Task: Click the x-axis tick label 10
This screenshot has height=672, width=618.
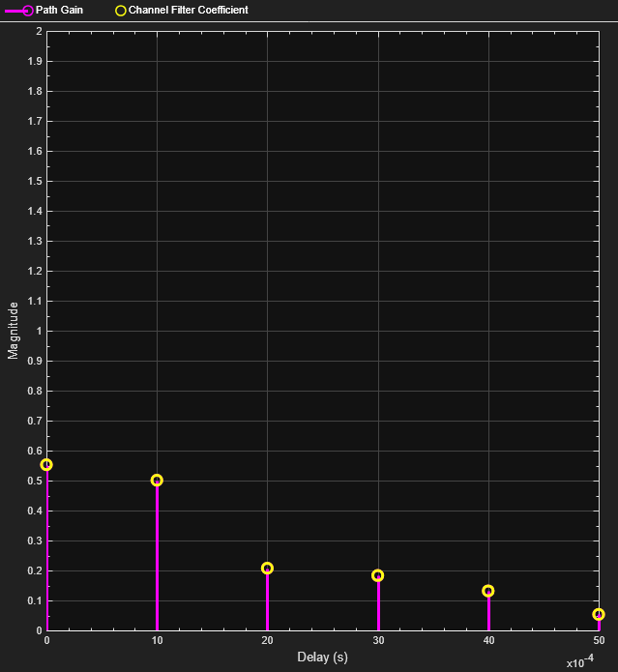Action: [x=158, y=640]
